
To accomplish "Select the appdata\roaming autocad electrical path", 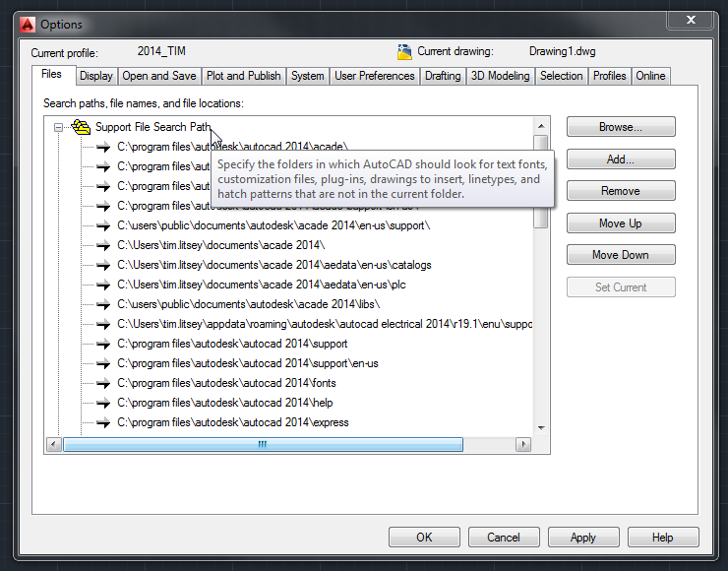I will coord(324,324).
